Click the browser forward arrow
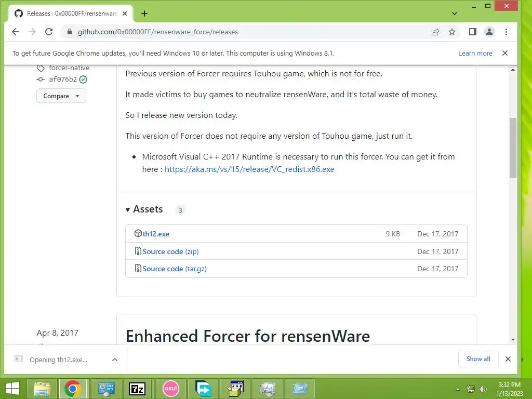The image size is (532, 399). click(32, 32)
